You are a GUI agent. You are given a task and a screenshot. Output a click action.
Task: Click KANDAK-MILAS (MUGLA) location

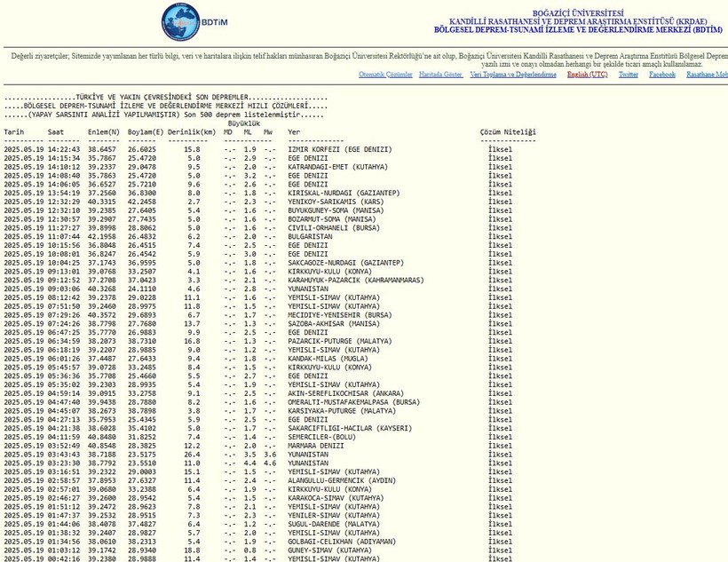click(x=328, y=359)
